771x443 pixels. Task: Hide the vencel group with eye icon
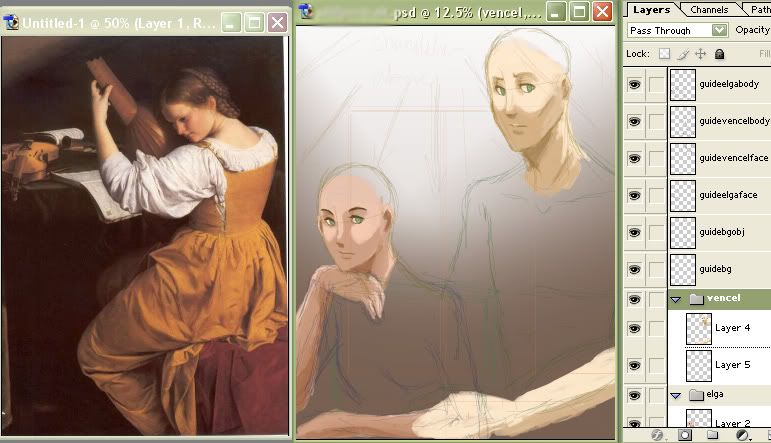point(634,299)
